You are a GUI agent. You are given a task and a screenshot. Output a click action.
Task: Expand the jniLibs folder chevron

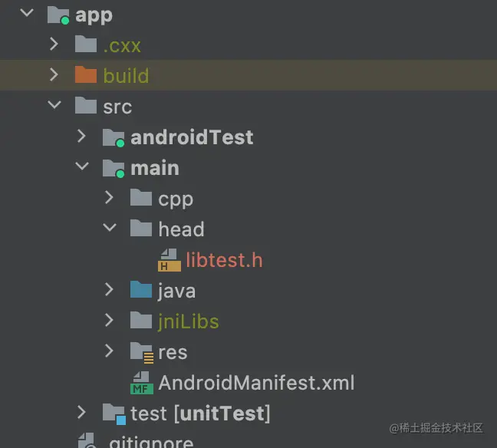(x=109, y=320)
